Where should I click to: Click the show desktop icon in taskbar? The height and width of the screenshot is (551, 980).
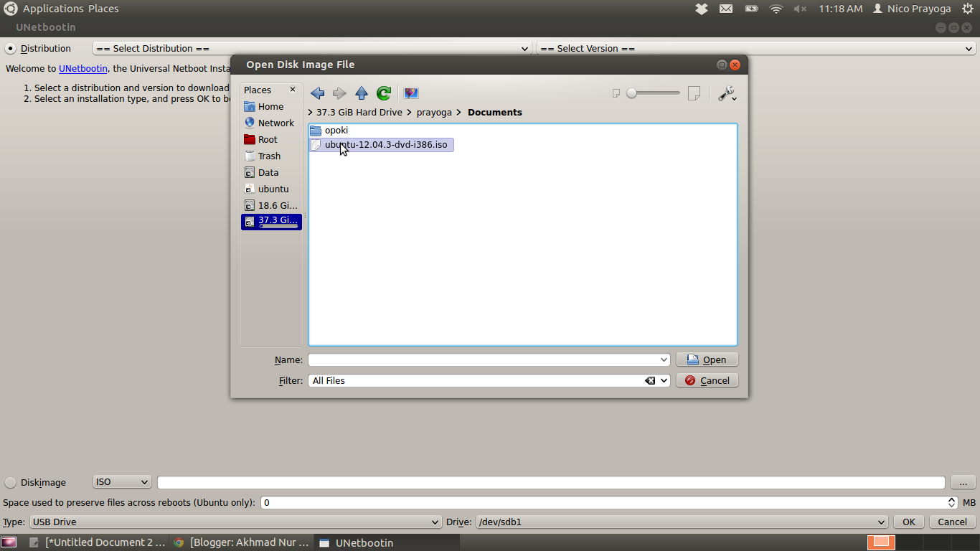[9, 542]
